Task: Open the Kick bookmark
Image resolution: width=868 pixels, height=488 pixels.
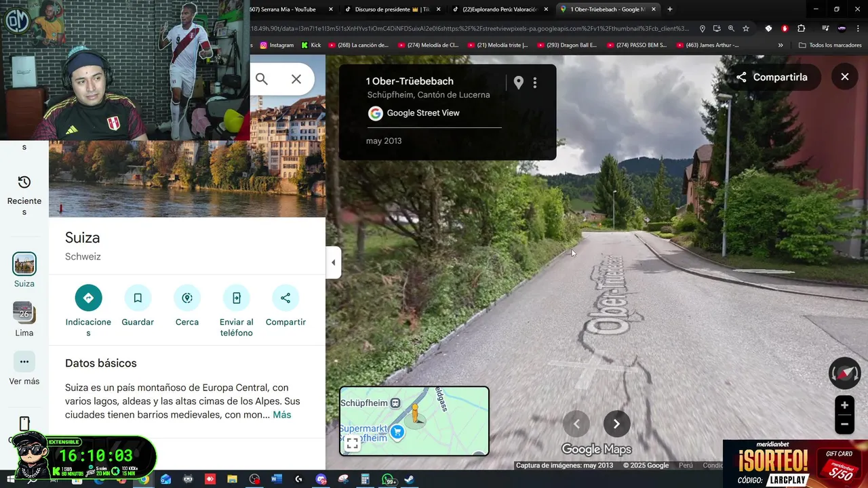Action: (x=311, y=45)
